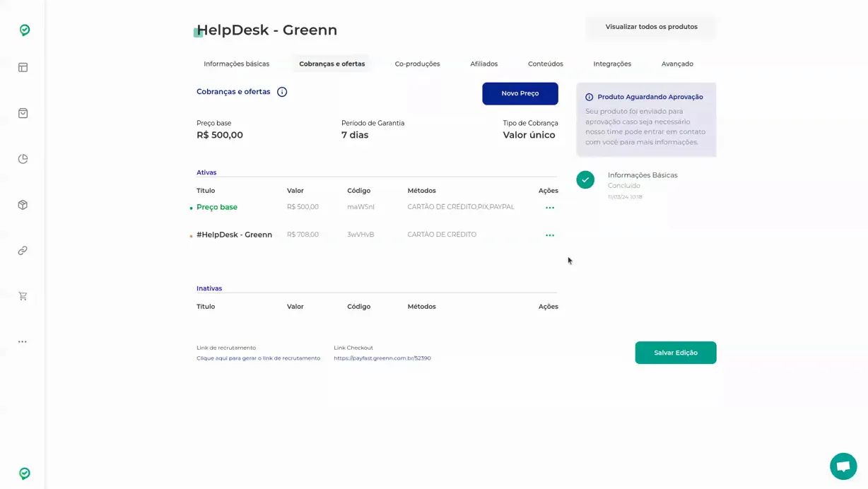Click the Link Checkout label
This screenshot has width=868, height=489.
pyautogui.click(x=353, y=348)
